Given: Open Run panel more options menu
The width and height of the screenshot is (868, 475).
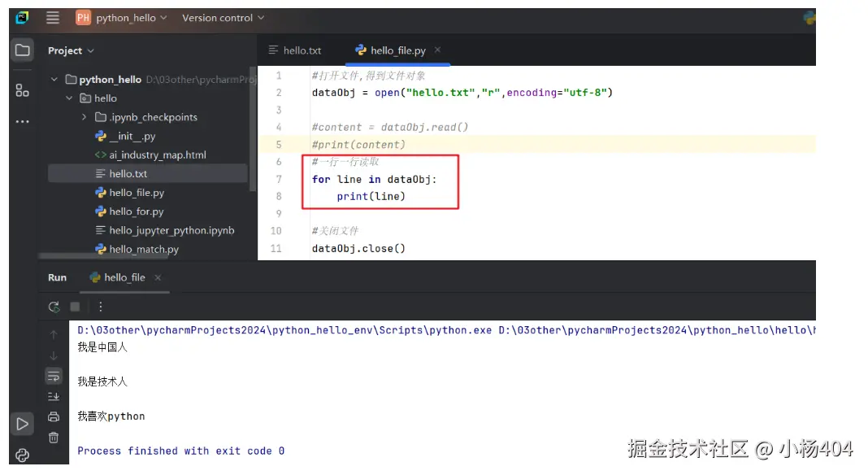Looking at the screenshot, I should (x=100, y=307).
